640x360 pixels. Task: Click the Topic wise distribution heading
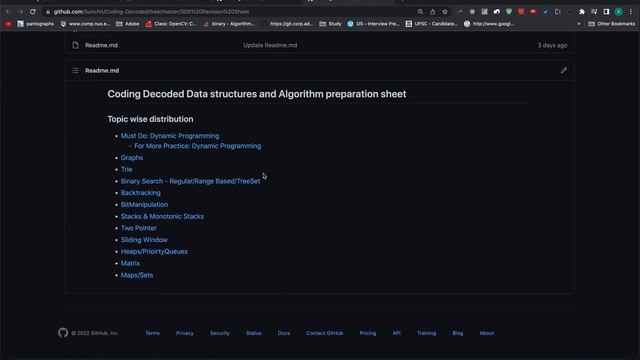(x=151, y=119)
